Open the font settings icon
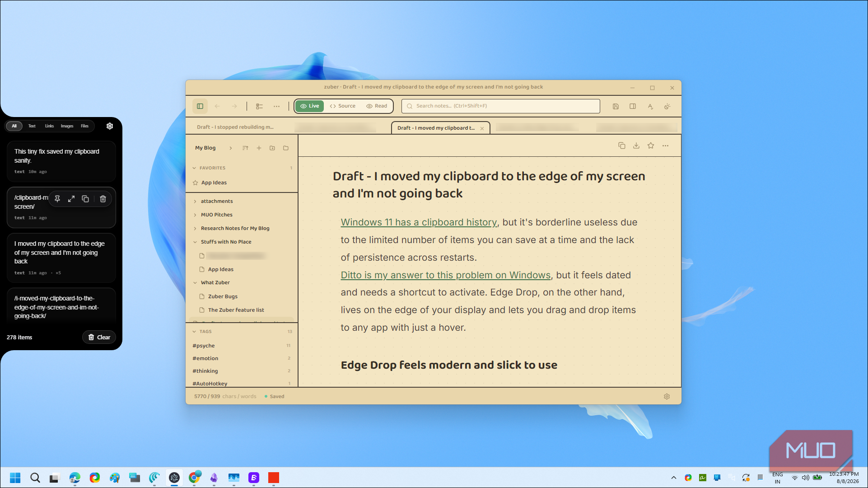Screen dimensions: 868x488 [650, 106]
